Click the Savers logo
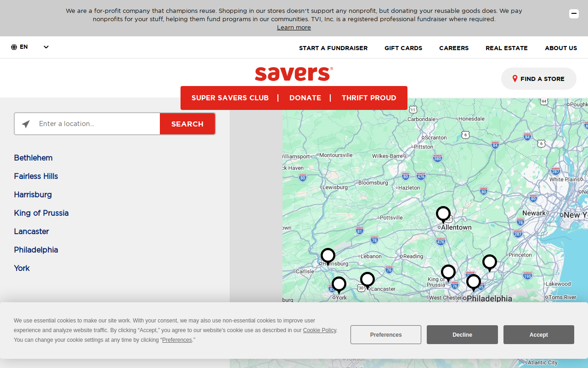Screen dimensions: 588x368 [x=294, y=74]
